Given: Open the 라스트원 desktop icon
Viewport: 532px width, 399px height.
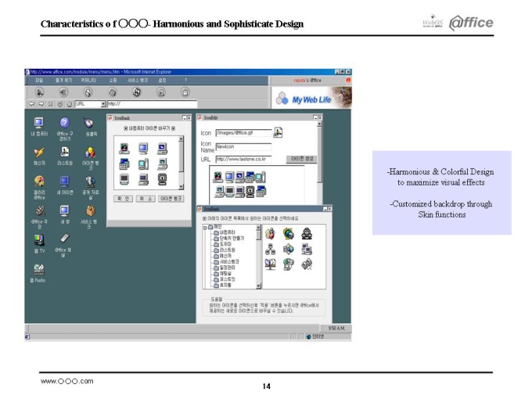Looking at the screenshot, I should [x=64, y=153].
